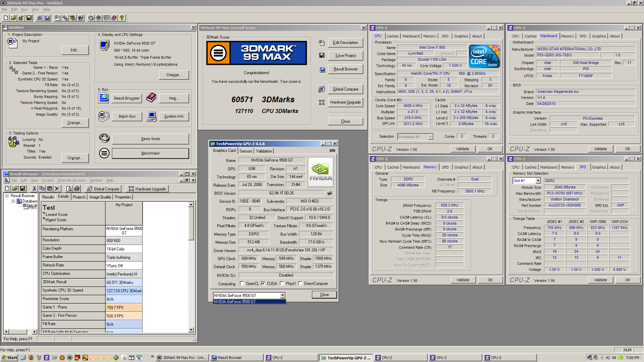644x362 pixels.
Task: Toggle the PhysX checkbox in GPU-Z
Action: (x=281, y=283)
